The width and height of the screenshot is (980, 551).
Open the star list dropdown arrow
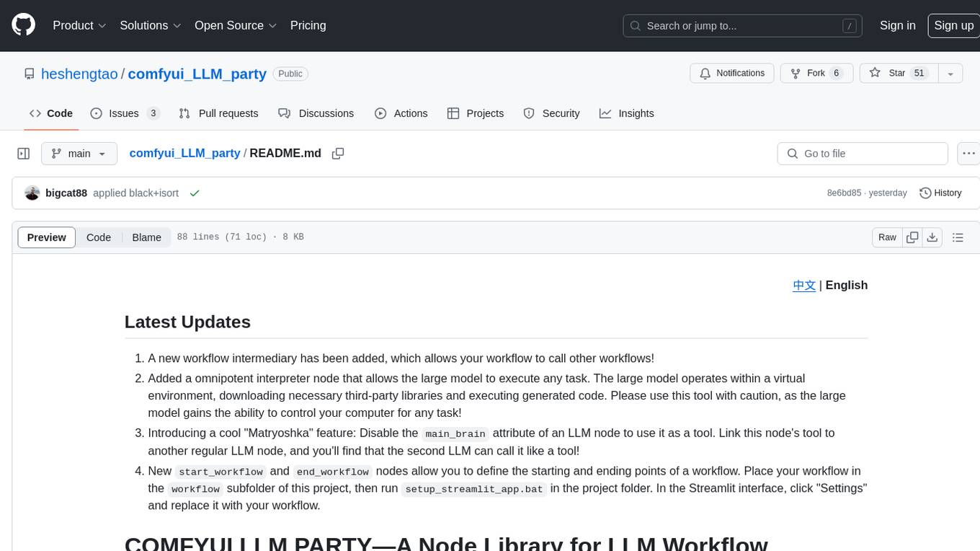click(950, 74)
